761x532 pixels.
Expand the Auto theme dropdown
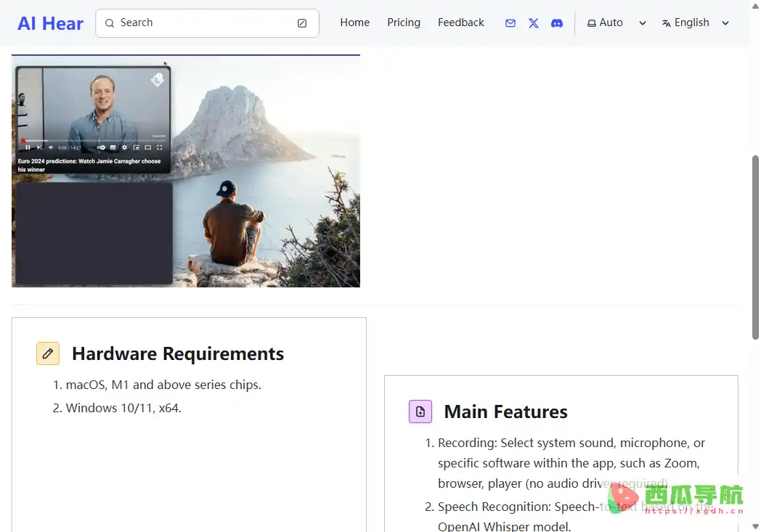pyautogui.click(x=616, y=22)
